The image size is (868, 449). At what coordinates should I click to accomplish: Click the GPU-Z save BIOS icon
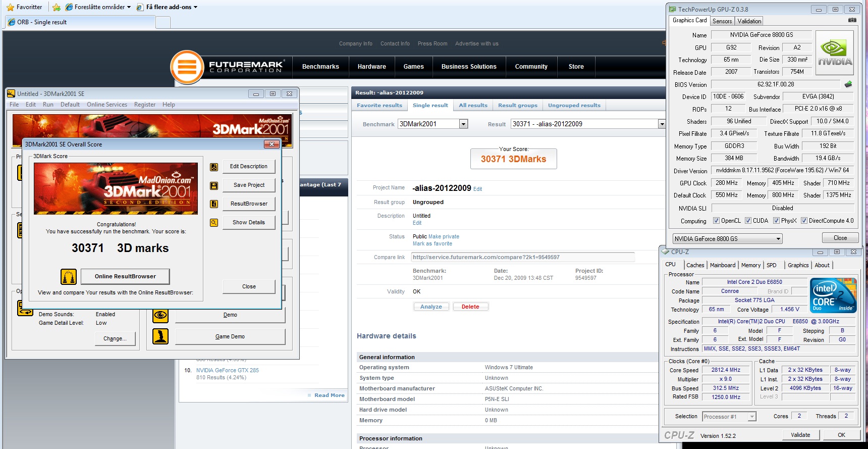(x=848, y=84)
